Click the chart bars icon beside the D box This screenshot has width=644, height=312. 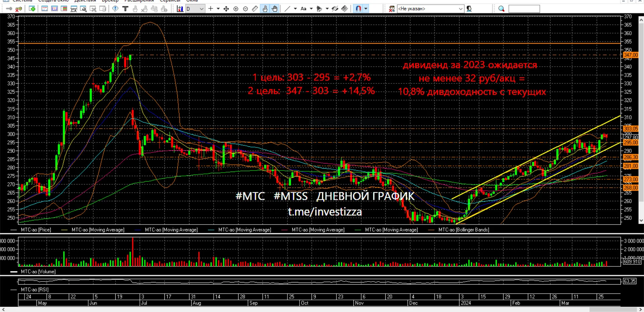coord(180,9)
